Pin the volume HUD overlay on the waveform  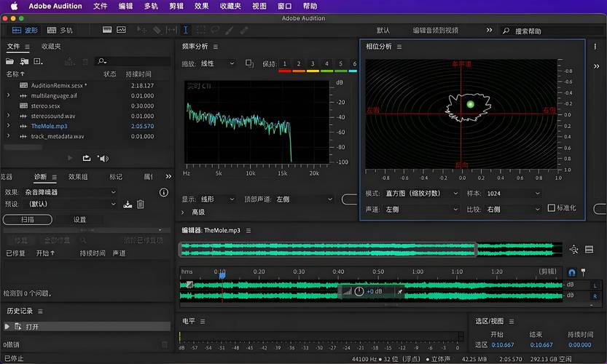399,291
